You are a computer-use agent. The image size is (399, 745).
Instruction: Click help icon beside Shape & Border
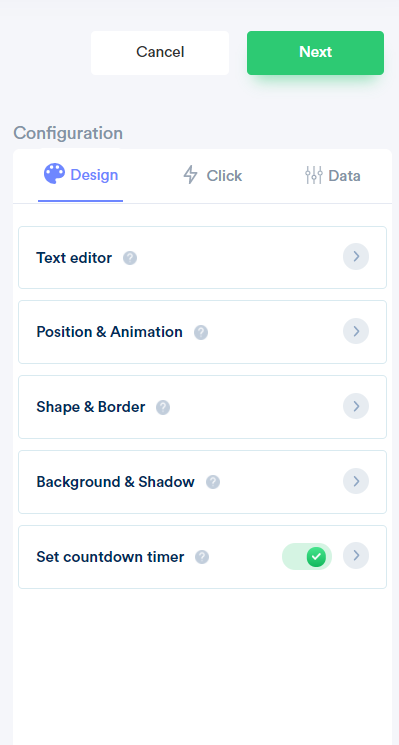(163, 407)
